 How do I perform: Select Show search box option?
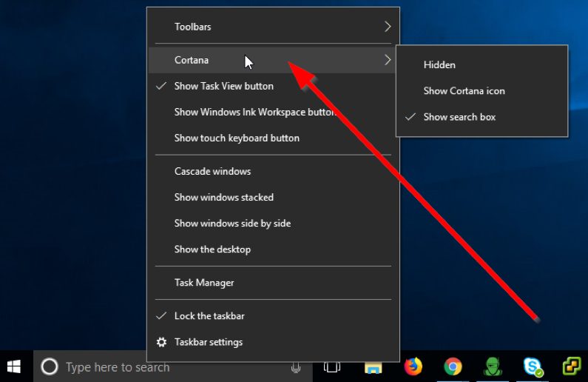point(482,117)
